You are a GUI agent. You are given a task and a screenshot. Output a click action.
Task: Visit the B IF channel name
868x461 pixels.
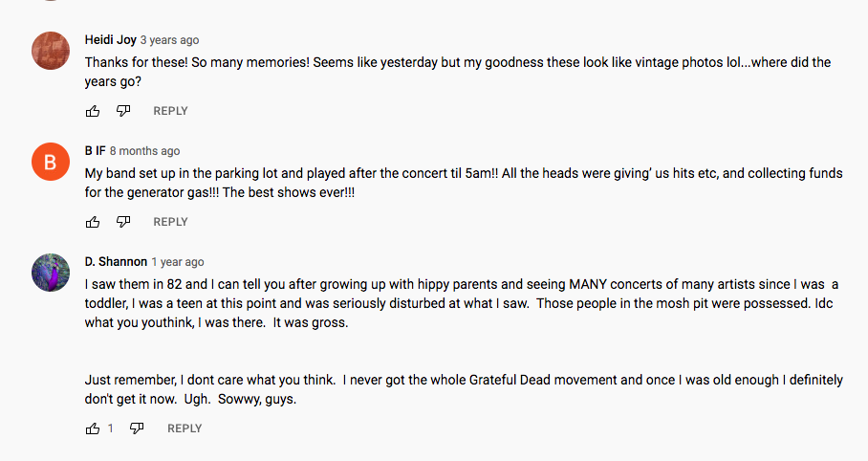(95, 151)
